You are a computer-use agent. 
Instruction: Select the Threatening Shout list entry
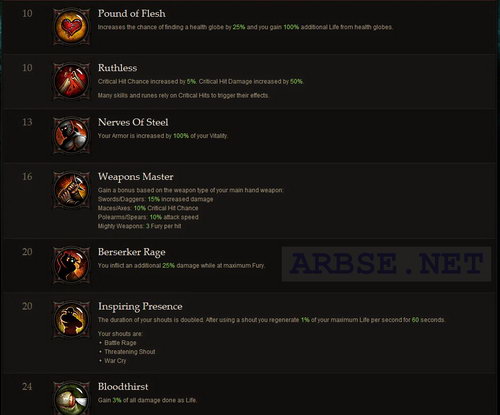click(x=130, y=352)
